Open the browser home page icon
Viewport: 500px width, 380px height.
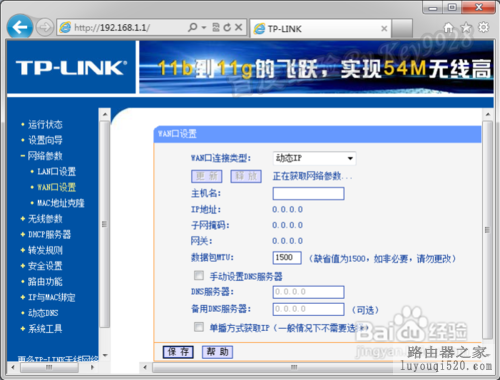tap(449, 28)
